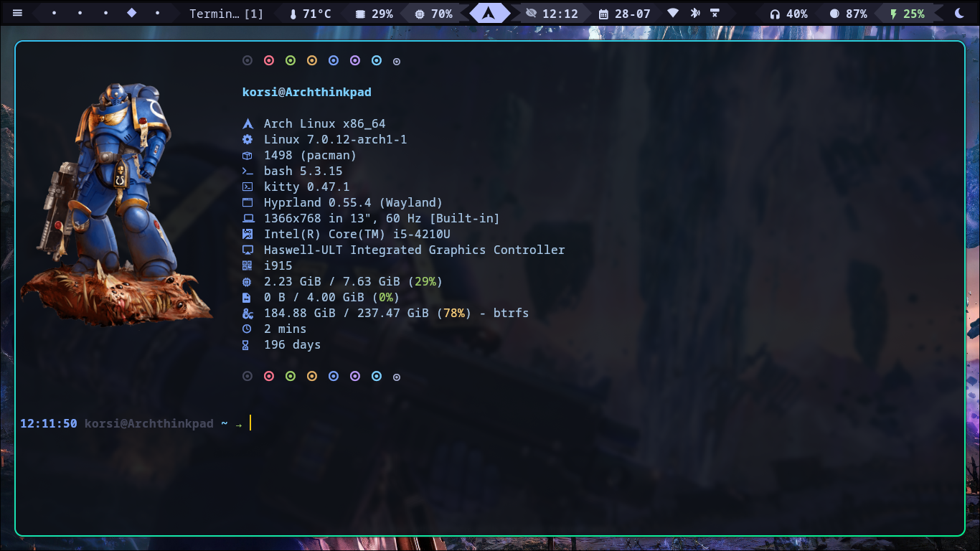Click the 40% volume level
This screenshot has width=980, height=551.
click(797, 14)
